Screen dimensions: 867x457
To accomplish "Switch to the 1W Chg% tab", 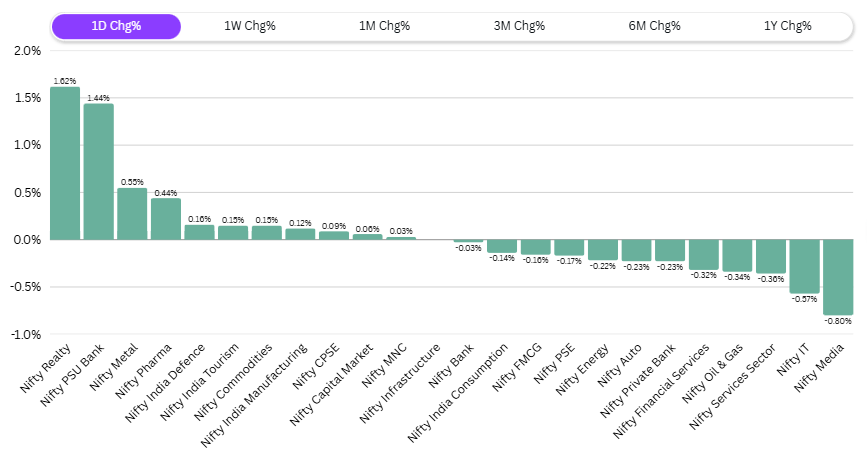I will pyautogui.click(x=250, y=26).
